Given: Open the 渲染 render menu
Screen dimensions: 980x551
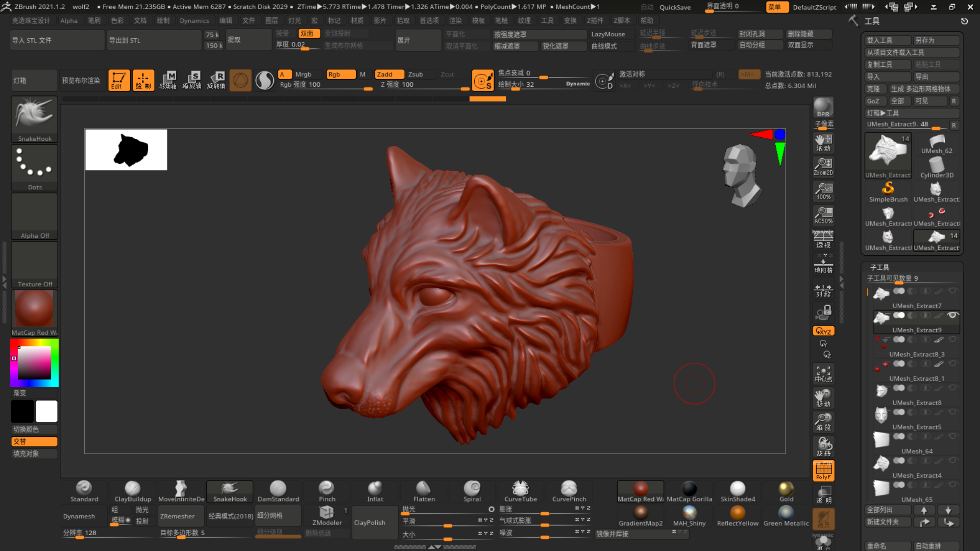Looking at the screenshot, I should click(455, 20).
